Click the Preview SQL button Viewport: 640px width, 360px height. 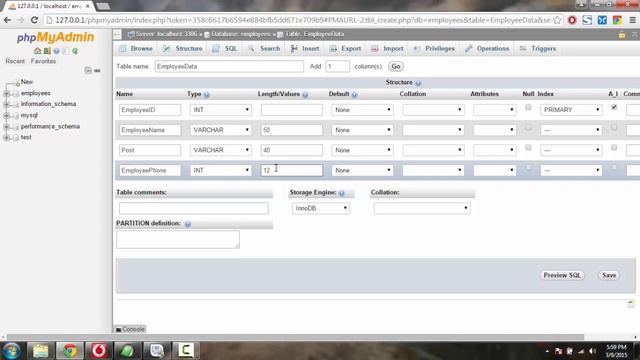click(562, 276)
